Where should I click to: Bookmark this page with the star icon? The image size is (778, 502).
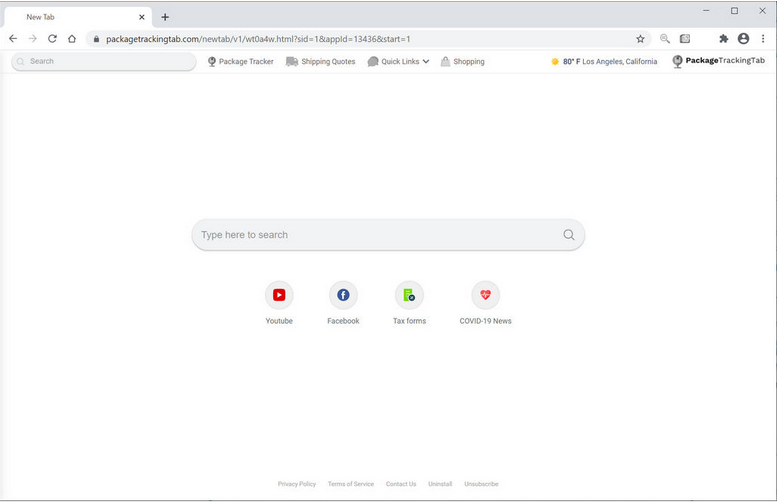[x=640, y=39]
